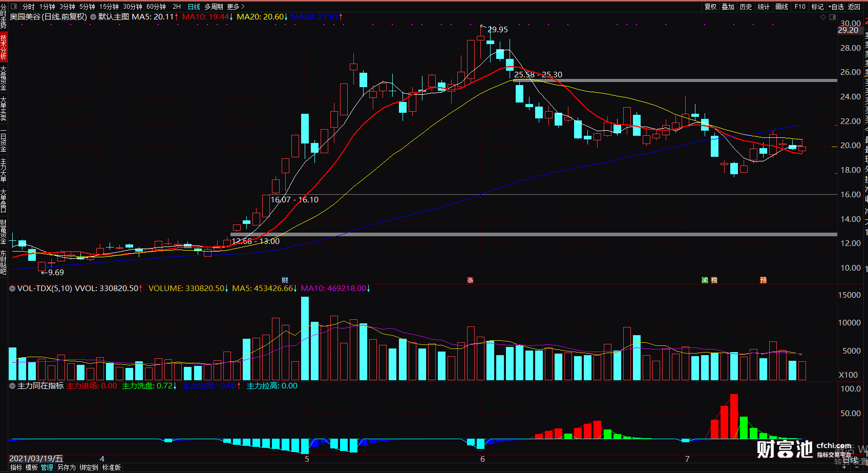Click the 29.95 high price annotation
Screen dimensions: 868x473
click(x=498, y=30)
